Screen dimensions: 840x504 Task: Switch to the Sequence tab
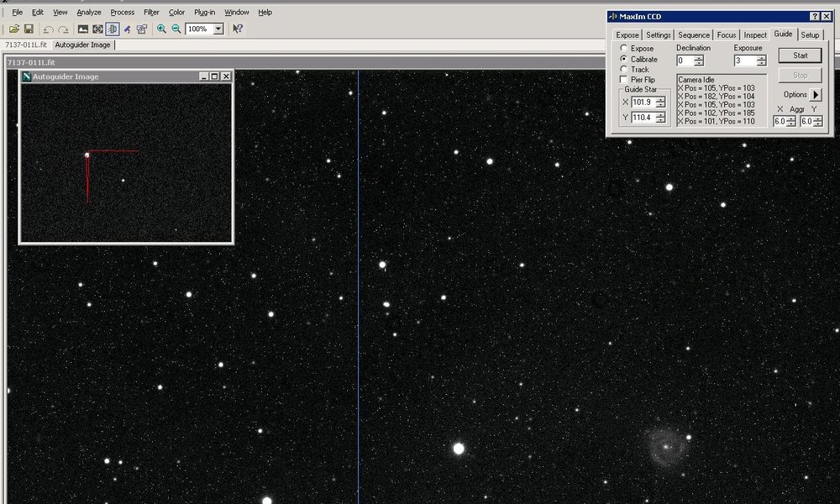[694, 34]
